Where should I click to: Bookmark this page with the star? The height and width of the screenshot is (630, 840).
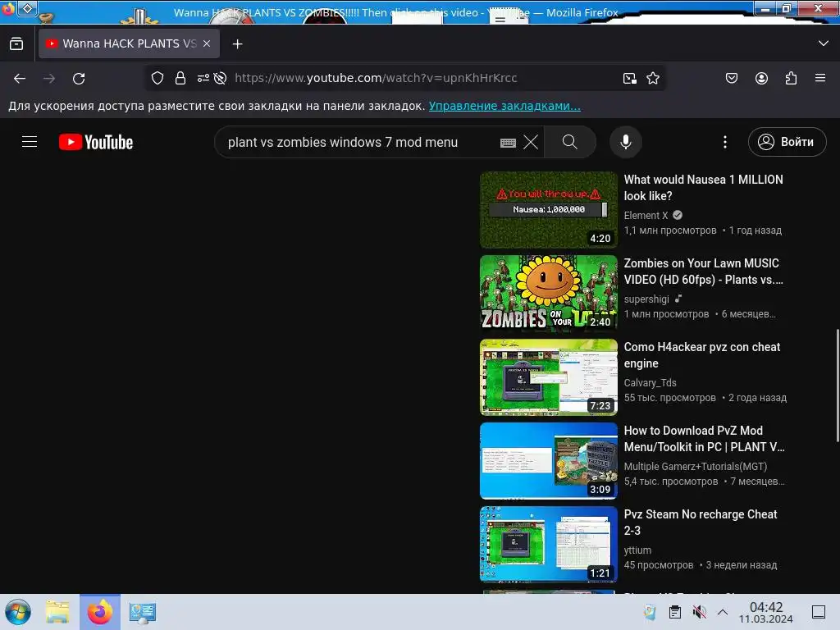(653, 78)
